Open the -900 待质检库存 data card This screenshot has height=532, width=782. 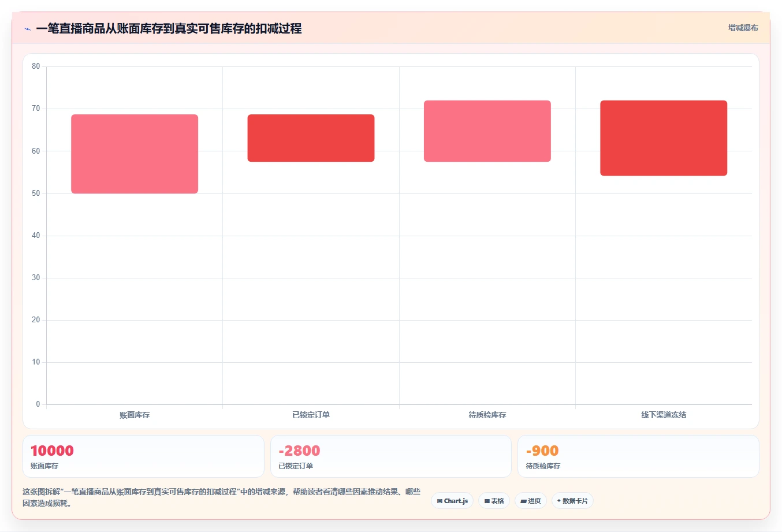(x=638, y=456)
